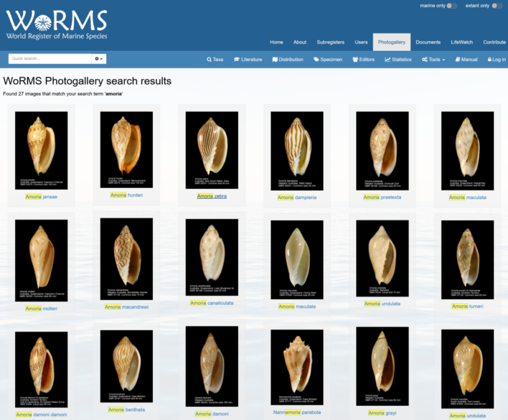
Task: Open the Amoria zebra link
Action: click(x=212, y=196)
